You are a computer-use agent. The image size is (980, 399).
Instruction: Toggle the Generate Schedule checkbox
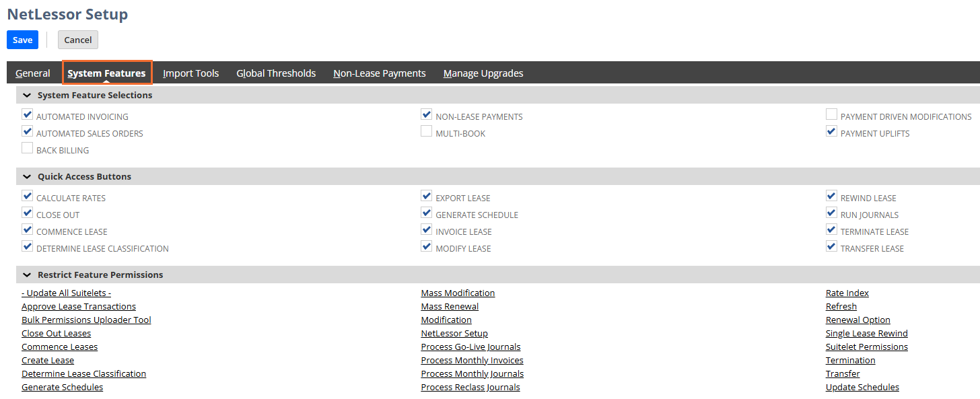point(427,213)
